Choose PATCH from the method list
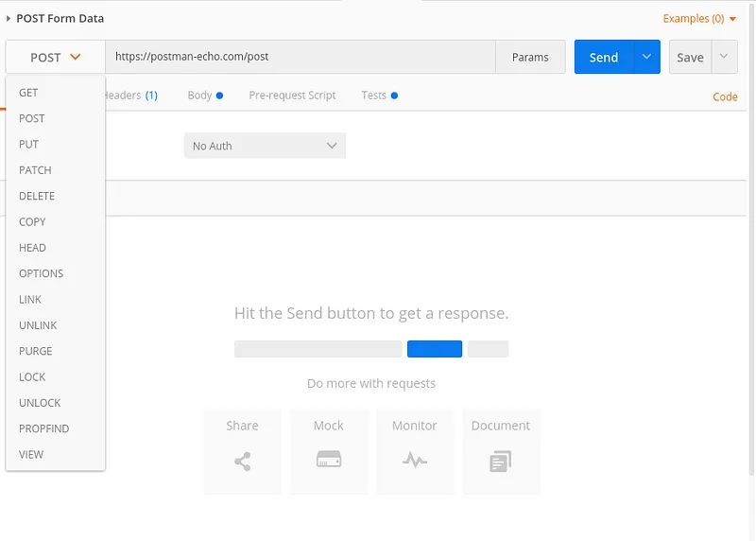 pos(56,170)
